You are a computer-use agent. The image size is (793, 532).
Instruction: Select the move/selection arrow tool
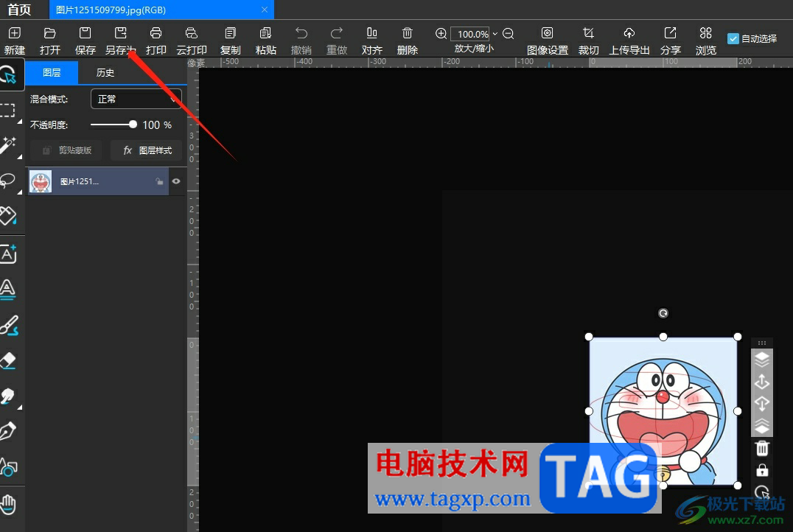[x=9, y=75]
